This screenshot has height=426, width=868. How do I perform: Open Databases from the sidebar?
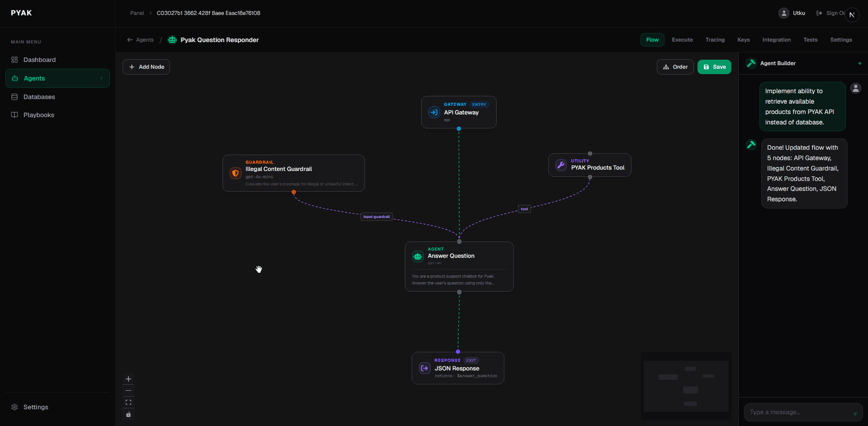(57, 97)
